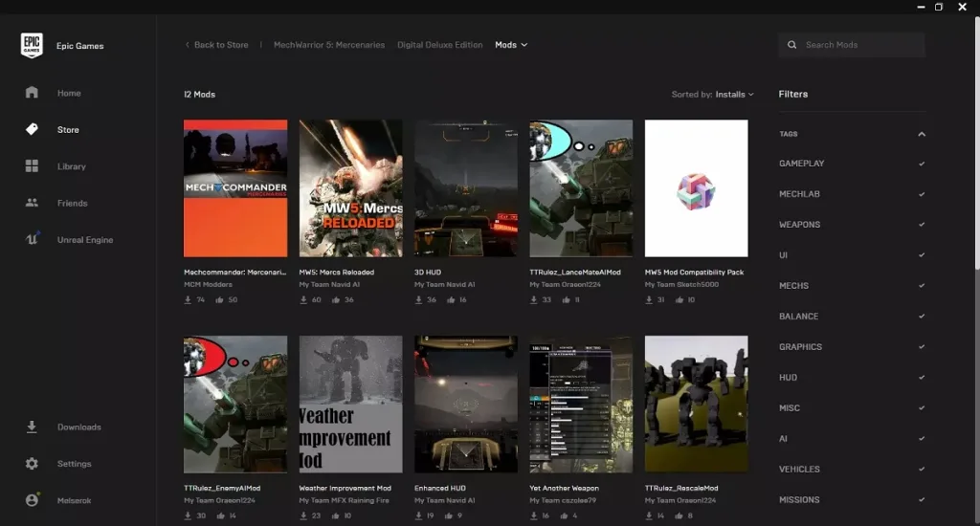Image resolution: width=980 pixels, height=526 pixels.
Task: Open Friends via its people icon
Action: click(x=32, y=203)
